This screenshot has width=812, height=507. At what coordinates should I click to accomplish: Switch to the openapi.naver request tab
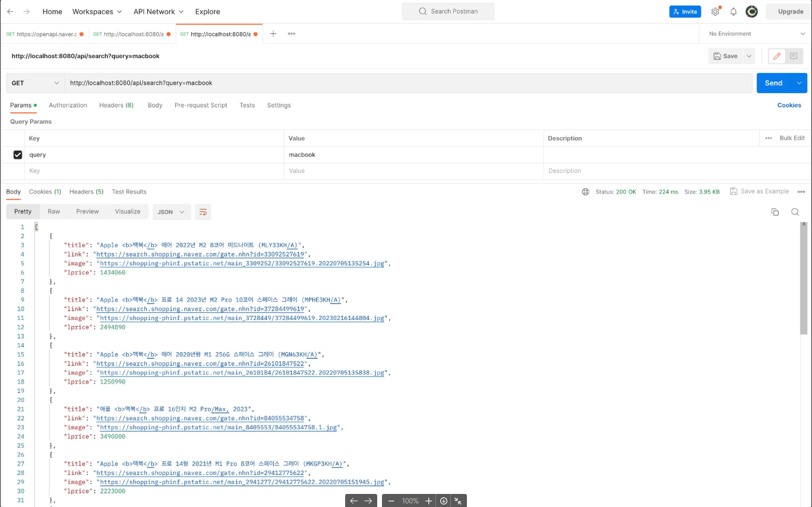(x=45, y=34)
